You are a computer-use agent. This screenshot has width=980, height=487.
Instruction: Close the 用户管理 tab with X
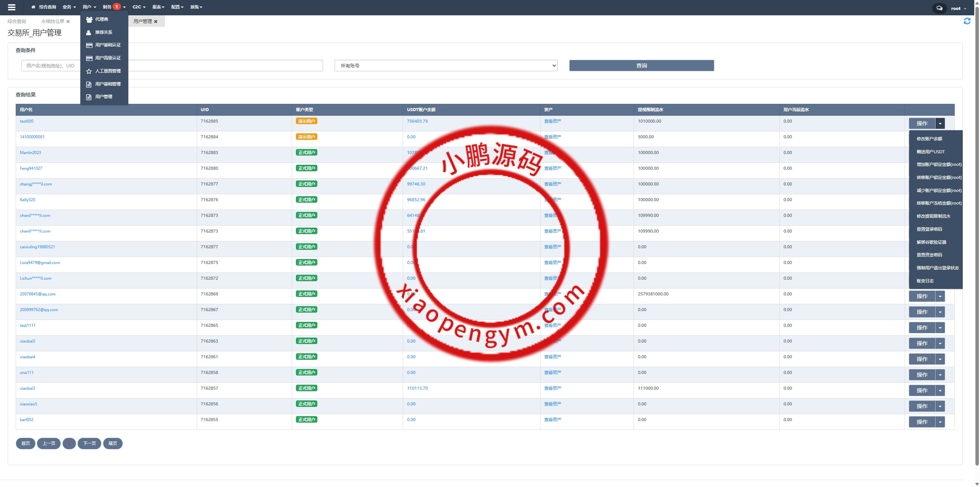click(x=156, y=22)
